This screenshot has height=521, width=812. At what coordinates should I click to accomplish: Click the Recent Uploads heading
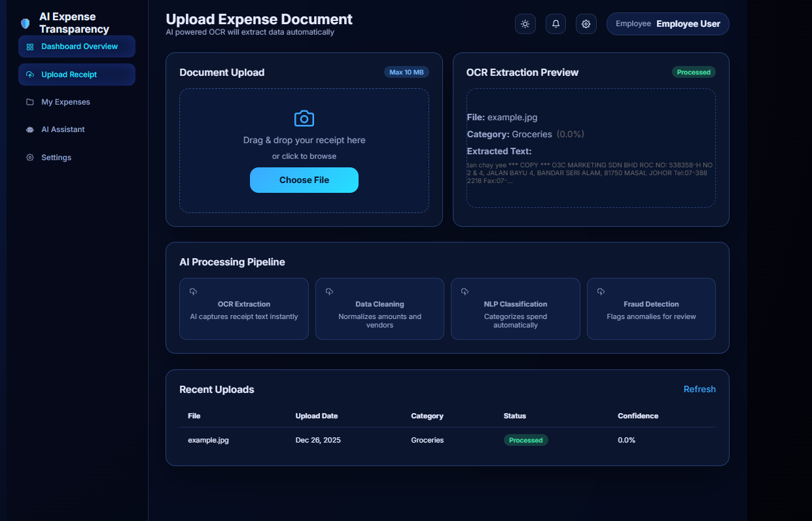click(x=217, y=390)
